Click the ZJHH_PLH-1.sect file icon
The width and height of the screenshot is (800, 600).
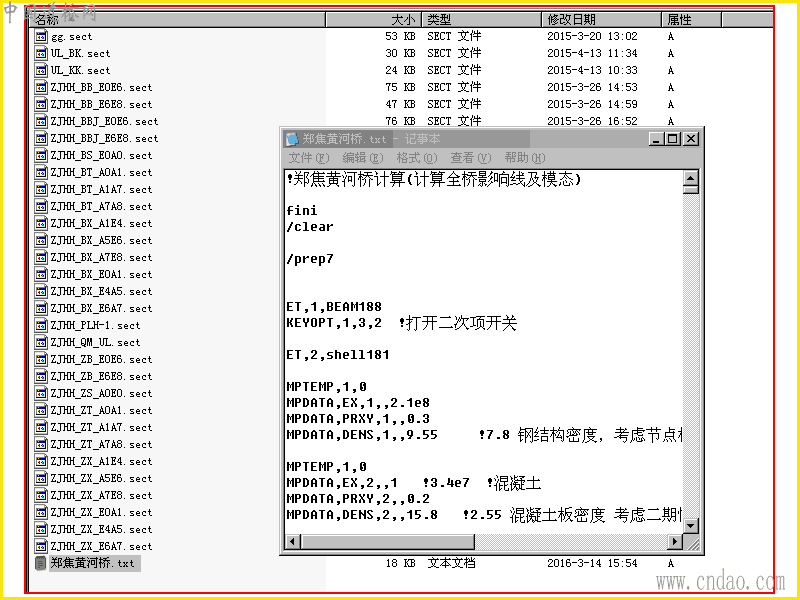[41, 325]
